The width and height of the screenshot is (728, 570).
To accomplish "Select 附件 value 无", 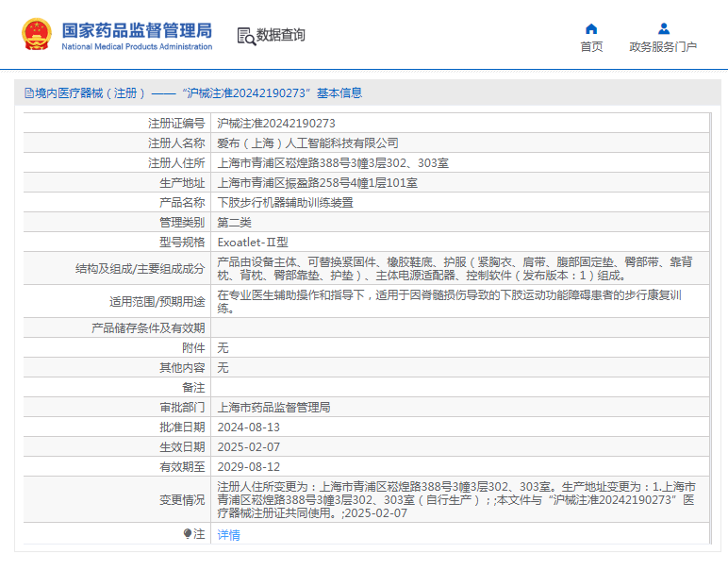I will [x=223, y=348].
